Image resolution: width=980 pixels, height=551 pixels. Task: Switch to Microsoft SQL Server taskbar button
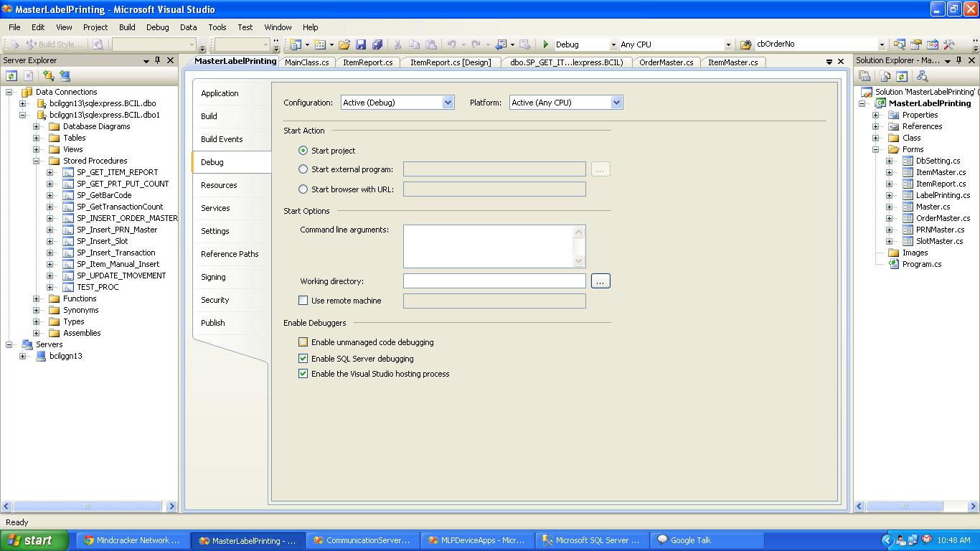pos(590,540)
